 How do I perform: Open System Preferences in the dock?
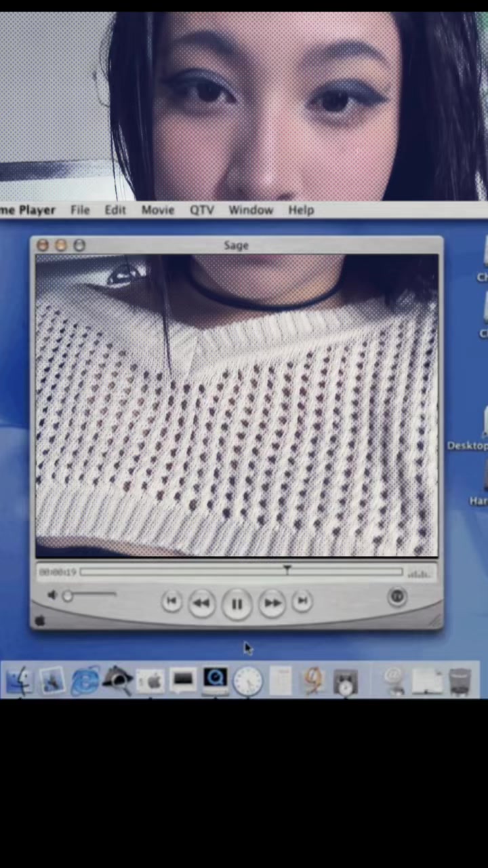pos(150,680)
